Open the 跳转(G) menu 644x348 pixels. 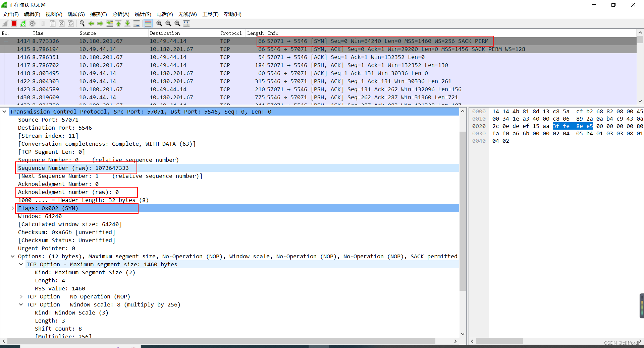point(76,14)
